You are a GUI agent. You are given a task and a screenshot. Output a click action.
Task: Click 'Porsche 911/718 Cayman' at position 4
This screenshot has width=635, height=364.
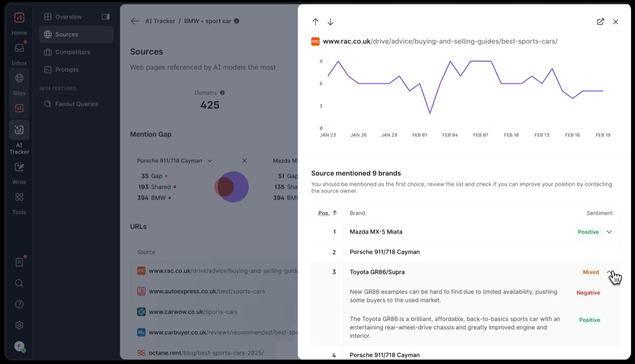point(385,355)
